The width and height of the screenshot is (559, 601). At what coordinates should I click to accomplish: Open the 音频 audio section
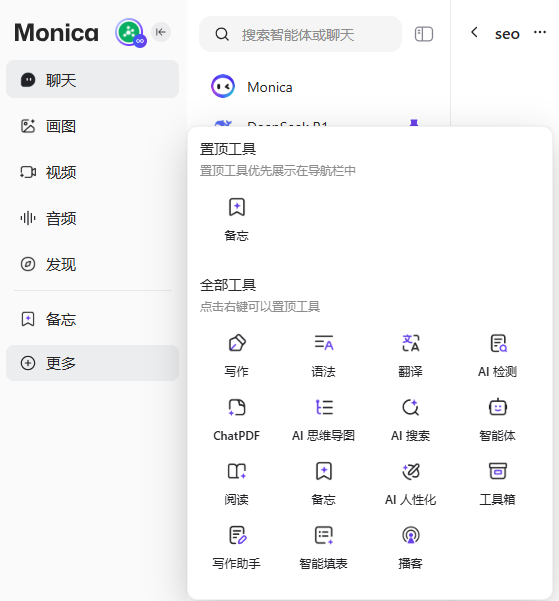(x=92, y=218)
